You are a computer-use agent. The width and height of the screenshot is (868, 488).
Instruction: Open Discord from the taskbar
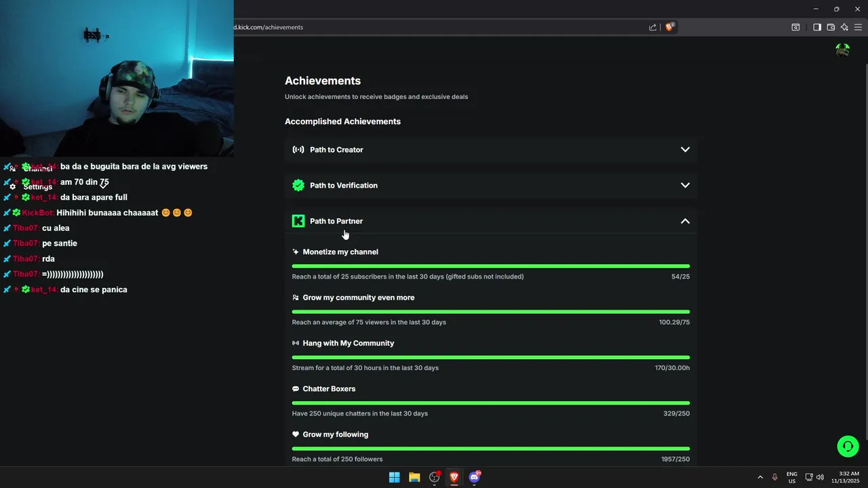[x=475, y=477]
